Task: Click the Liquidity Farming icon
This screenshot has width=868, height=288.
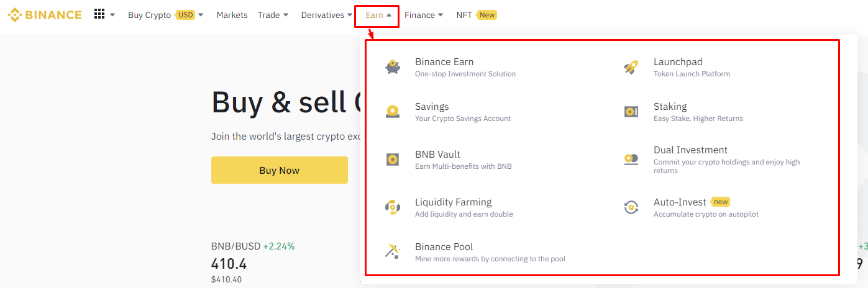Action: coord(392,207)
